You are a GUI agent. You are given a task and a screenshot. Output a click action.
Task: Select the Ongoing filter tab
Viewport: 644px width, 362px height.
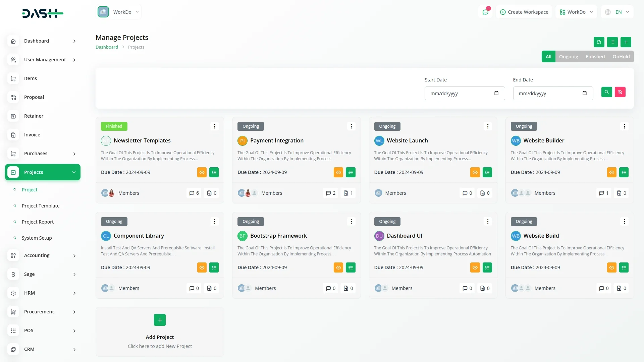(569, 57)
